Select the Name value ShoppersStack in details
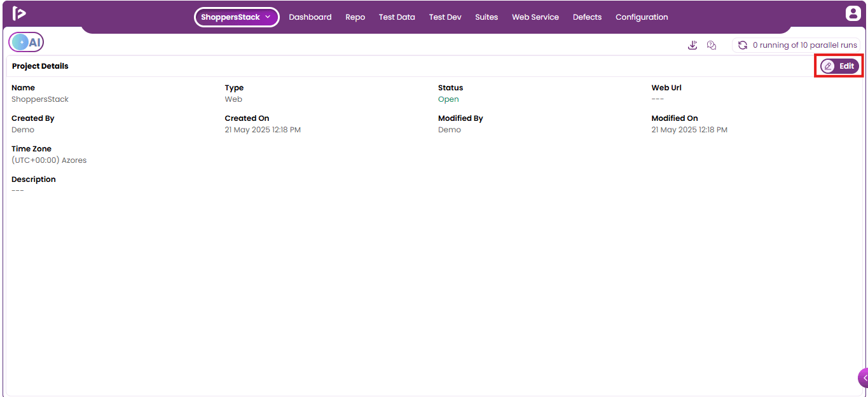The width and height of the screenshot is (868, 397). coord(40,99)
